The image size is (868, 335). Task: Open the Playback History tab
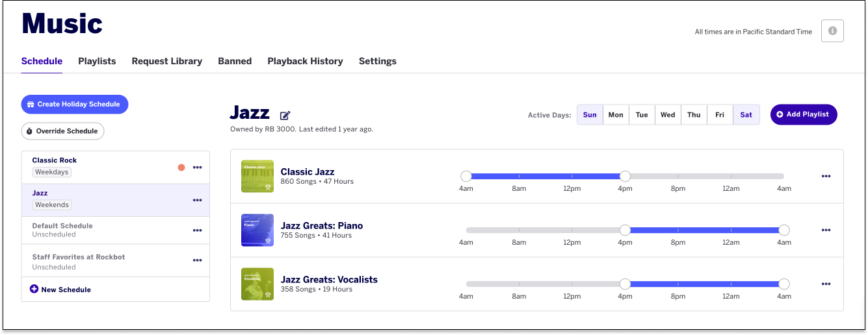(x=305, y=61)
